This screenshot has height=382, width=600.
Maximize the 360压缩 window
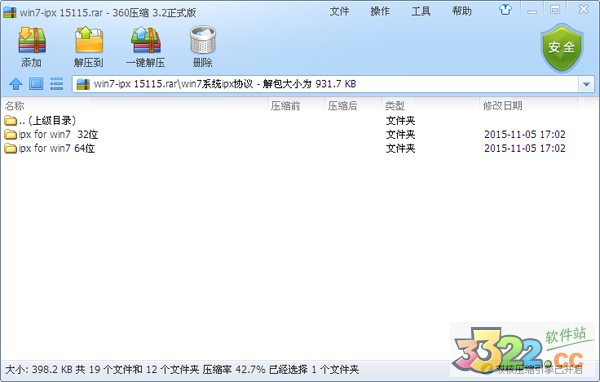[x=555, y=10]
